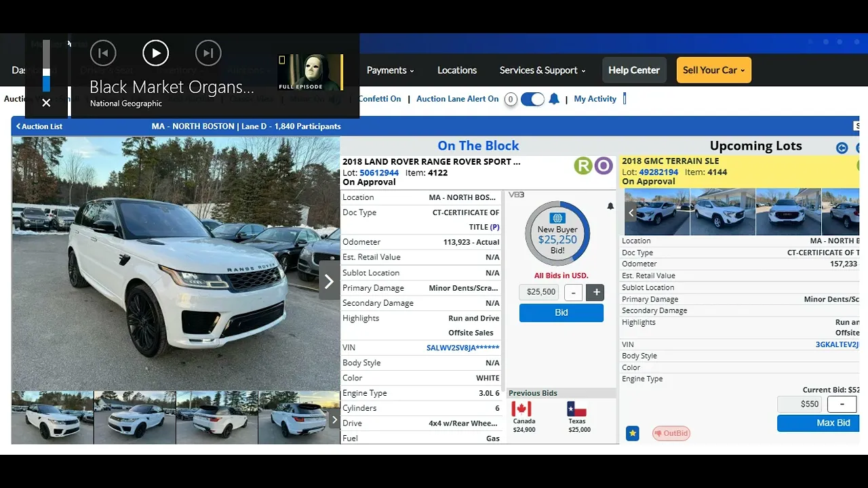This screenshot has height=488, width=868.
Task: Click the green R badge icon
Action: coord(583,165)
